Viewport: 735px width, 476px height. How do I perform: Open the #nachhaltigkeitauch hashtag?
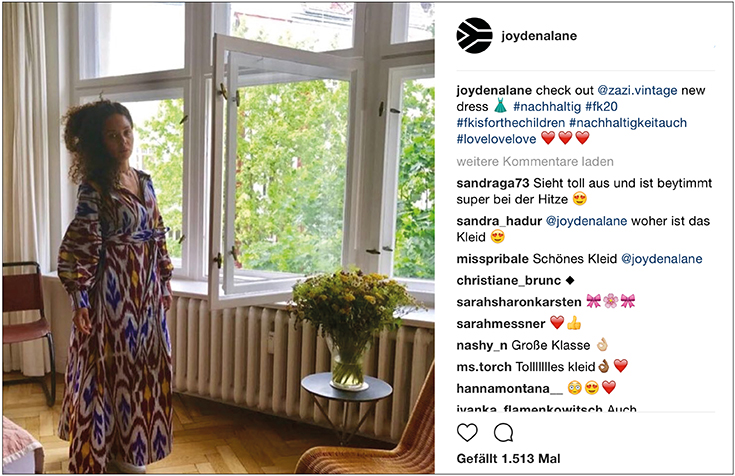coord(628,123)
